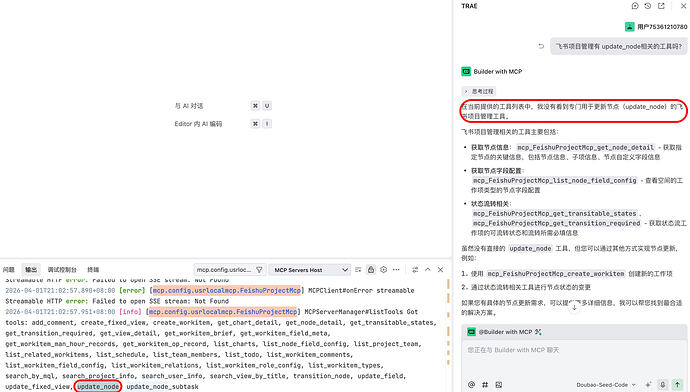Click update_node_subtask in the tools log
The image size is (690, 392).
[x=162, y=387]
